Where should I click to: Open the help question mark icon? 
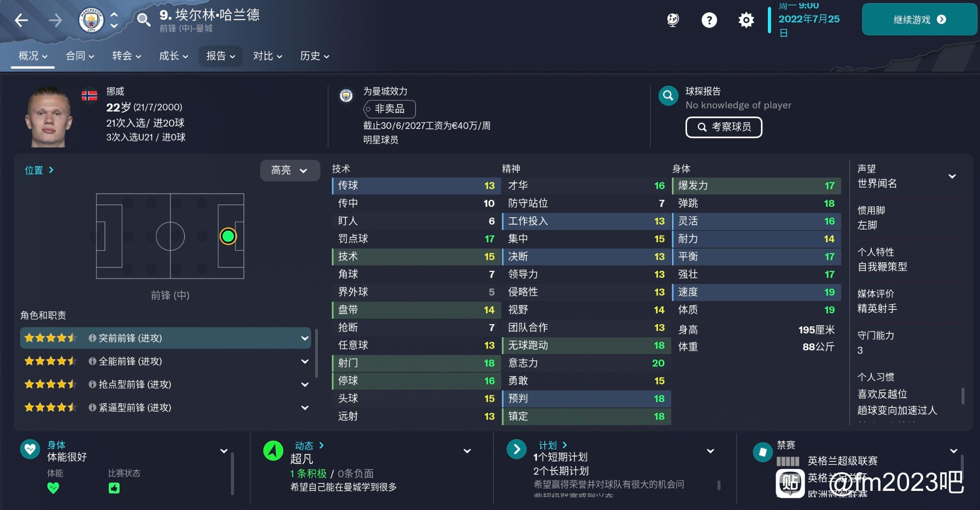709,20
